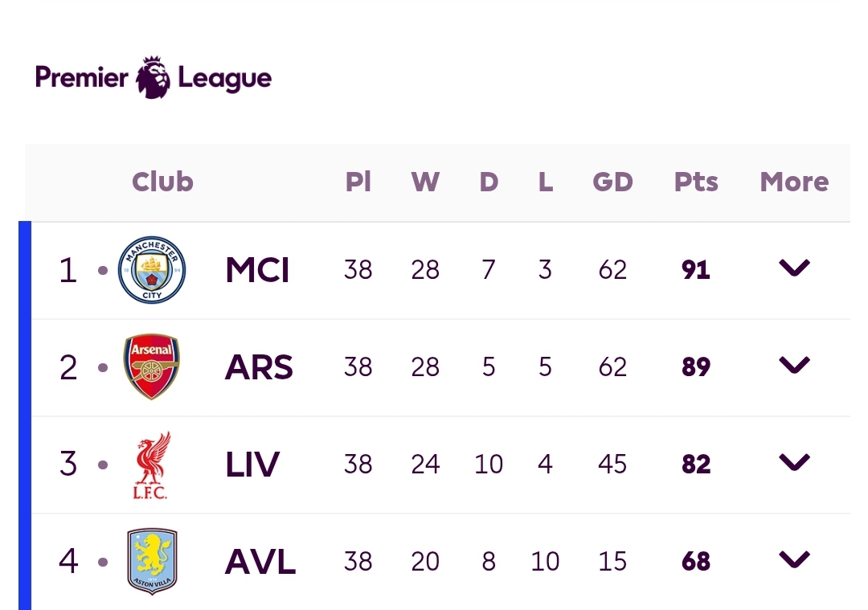The width and height of the screenshot is (868, 610).
Task: Open the MCI team link
Action: 257,270
